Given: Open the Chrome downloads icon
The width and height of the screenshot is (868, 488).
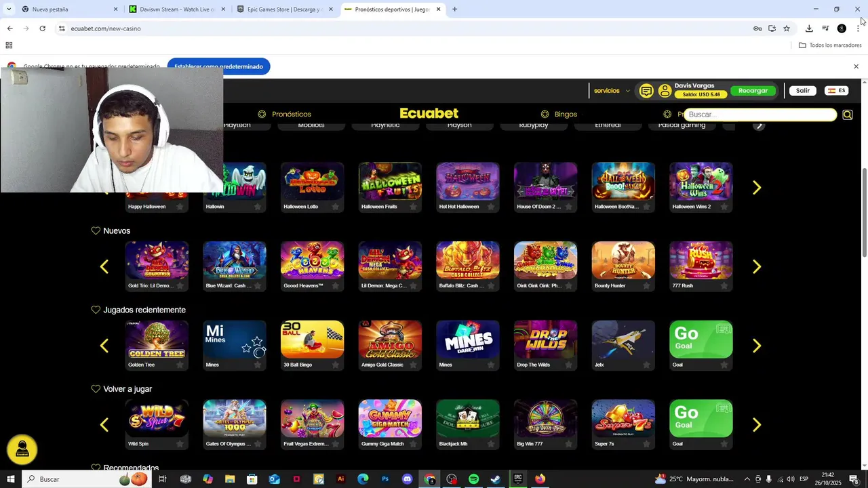Looking at the screenshot, I should (x=809, y=28).
